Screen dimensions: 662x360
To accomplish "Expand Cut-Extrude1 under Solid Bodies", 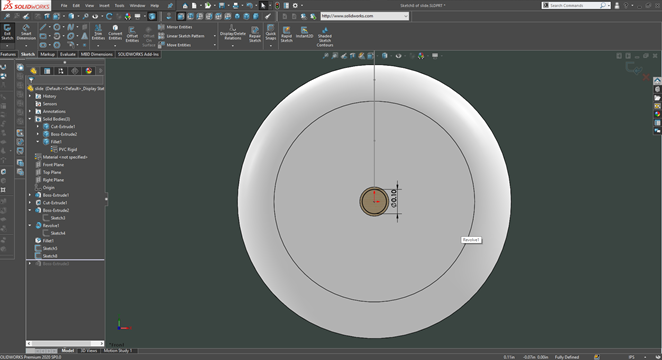I will click(38, 127).
